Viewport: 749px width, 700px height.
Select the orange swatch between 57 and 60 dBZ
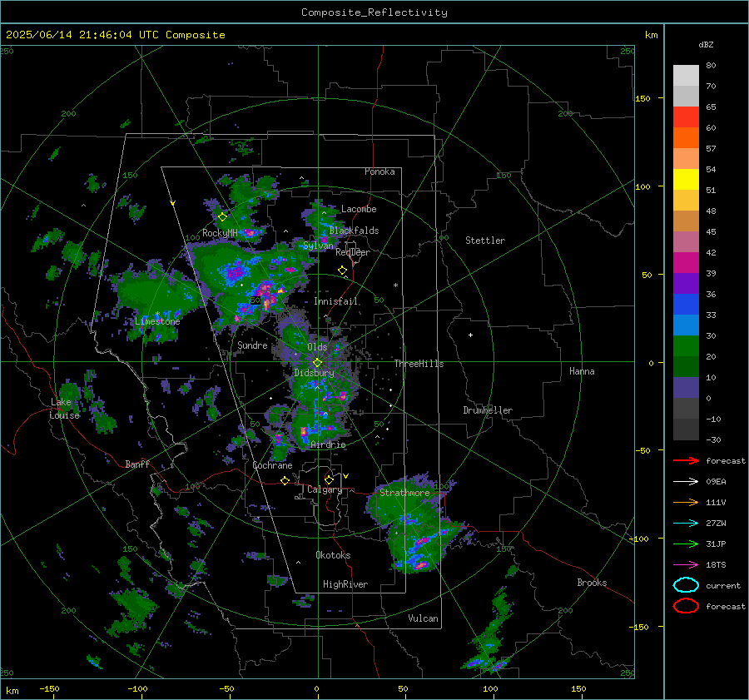tap(686, 138)
